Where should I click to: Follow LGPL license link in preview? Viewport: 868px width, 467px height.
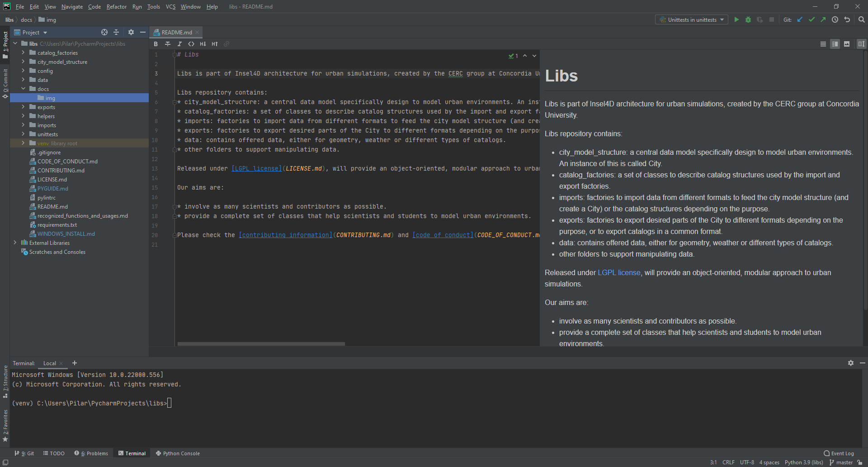(x=619, y=272)
